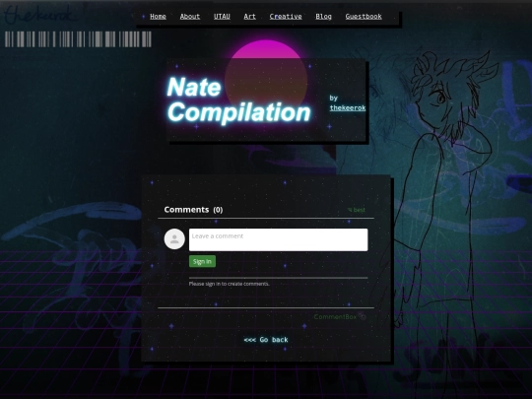Go to the About page
Image resolution: width=532 pixels, height=399 pixels.
tap(190, 17)
